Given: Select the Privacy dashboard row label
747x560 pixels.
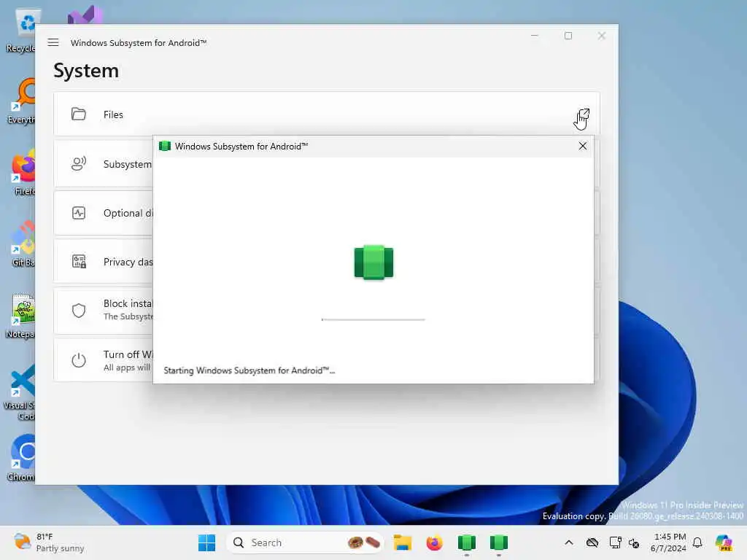Looking at the screenshot, I should click(x=128, y=262).
